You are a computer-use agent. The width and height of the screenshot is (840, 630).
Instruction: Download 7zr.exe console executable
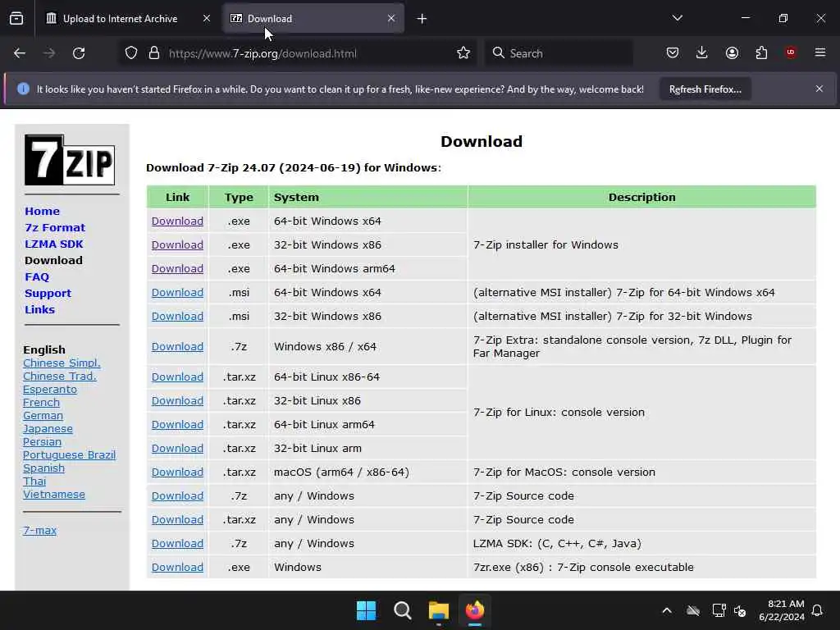(x=177, y=568)
